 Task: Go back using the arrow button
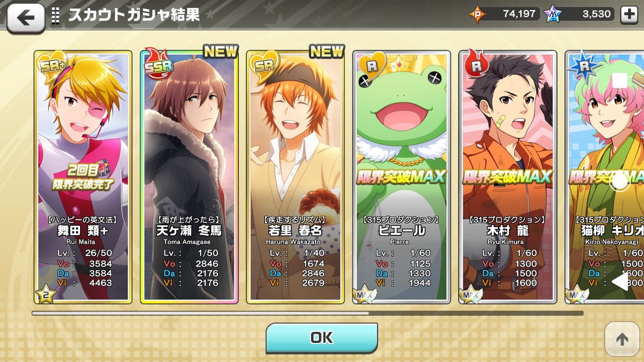coord(25,18)
